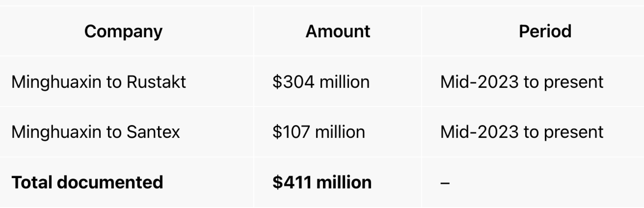Viewport: 644px width, 208px height.
Task: Click the dash in the total row
Action: coord(445,183)
